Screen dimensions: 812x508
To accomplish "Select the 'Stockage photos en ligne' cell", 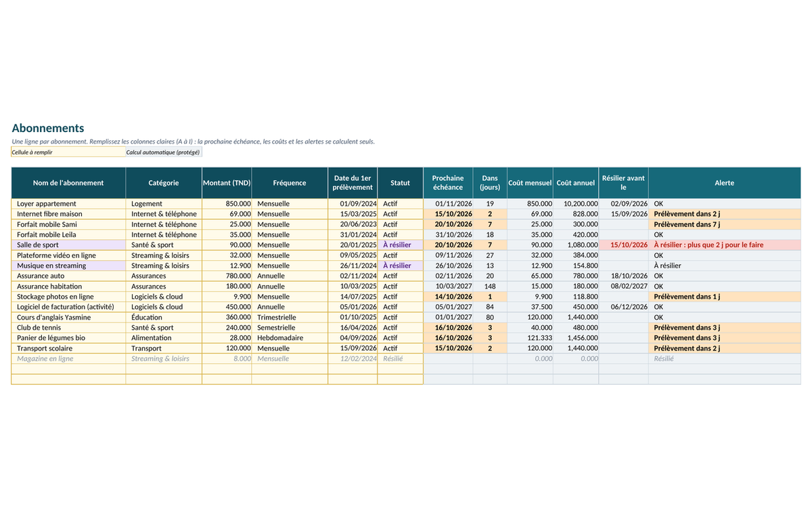I will (68, 297).
